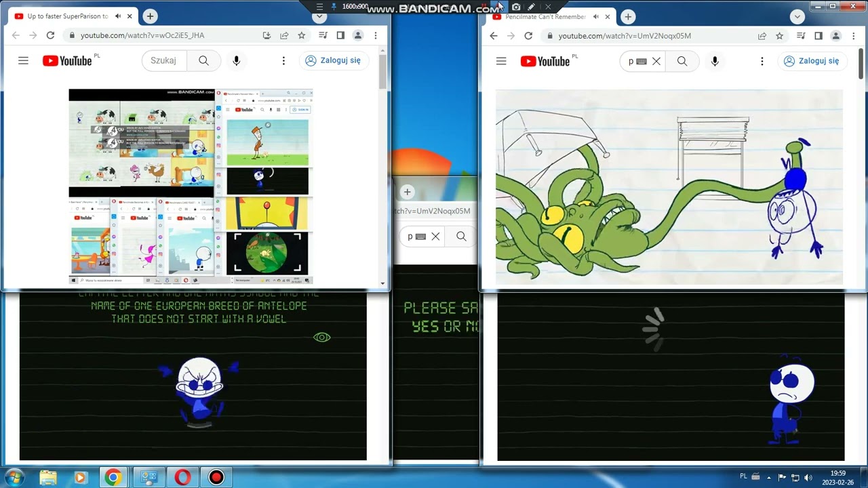
Task: Share this page icon in left Chrome
Action: pos(284,35)
